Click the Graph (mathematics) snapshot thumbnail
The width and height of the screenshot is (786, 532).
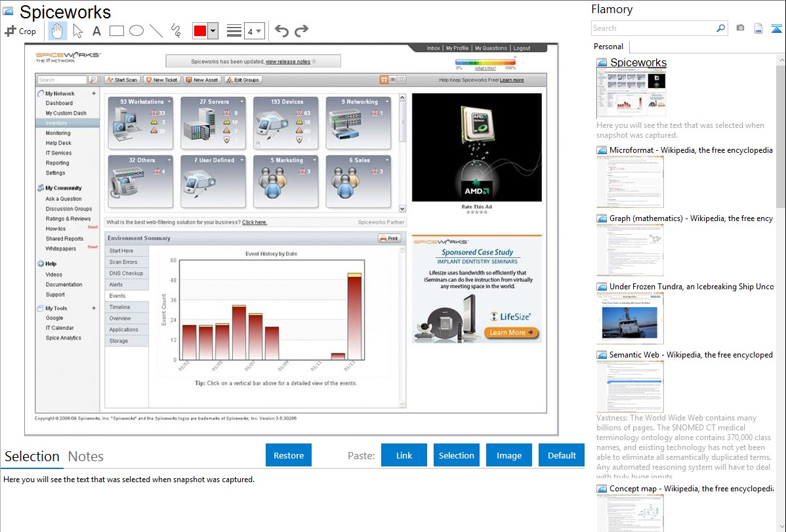pyautogui.click(x=630, y=250)
